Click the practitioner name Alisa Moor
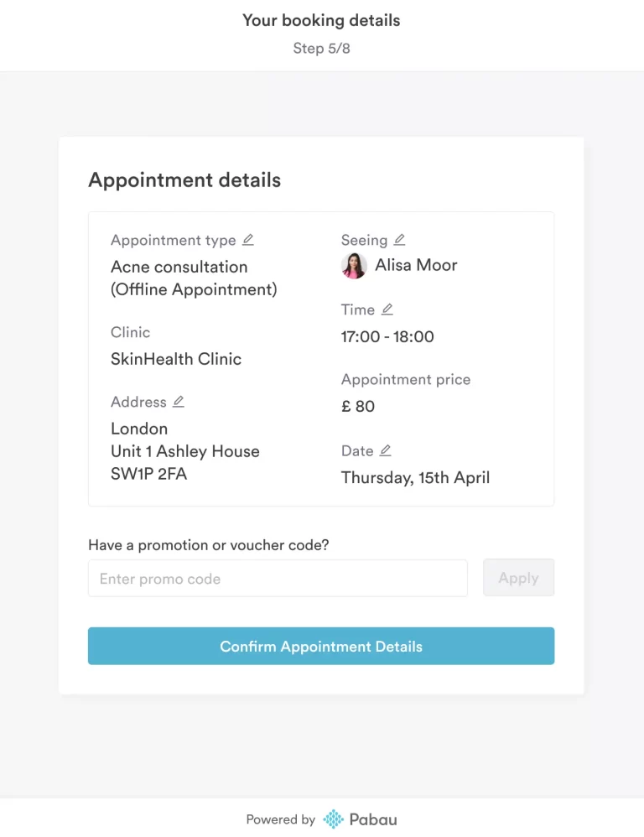Viewport: 644px width, 837px height. [x=416, y=265]
